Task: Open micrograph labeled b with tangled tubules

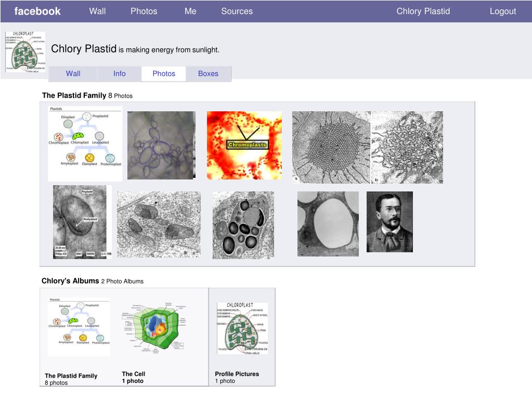Action: (x=407, y=147)
